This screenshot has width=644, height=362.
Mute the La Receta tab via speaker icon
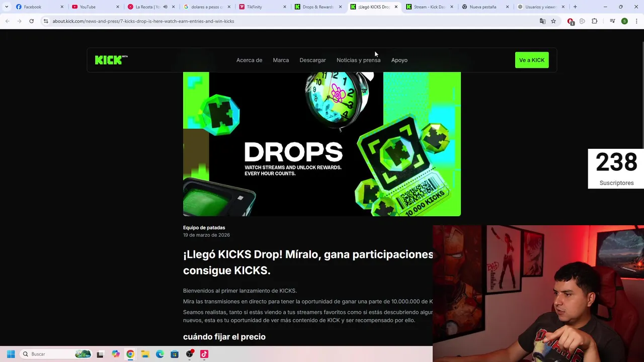165,7
